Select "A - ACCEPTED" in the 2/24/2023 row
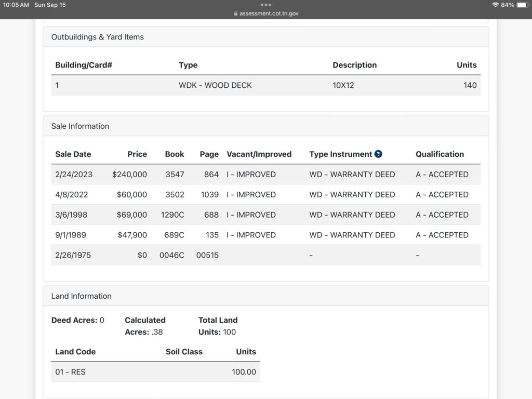Screen dimensions: 532x399 (x=442, y=175)
